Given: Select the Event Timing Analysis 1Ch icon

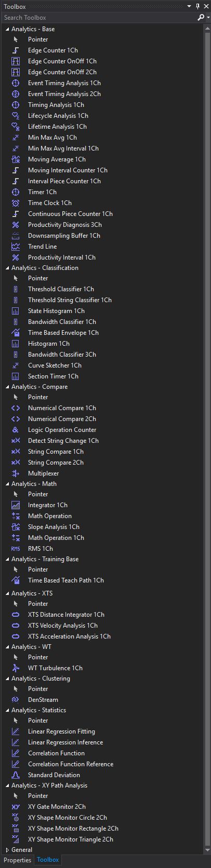Looking at the screenshot, I should coord(16,83).
